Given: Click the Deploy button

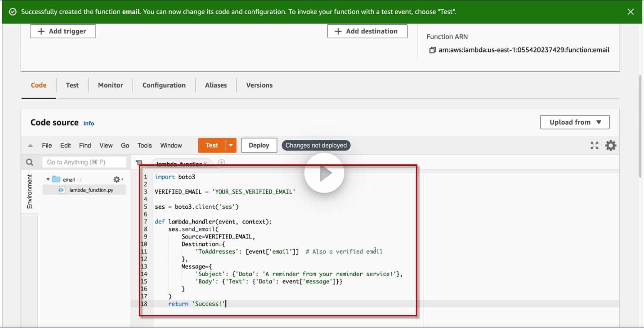Looking at the screenshot, I should click(x=259, y=145).
